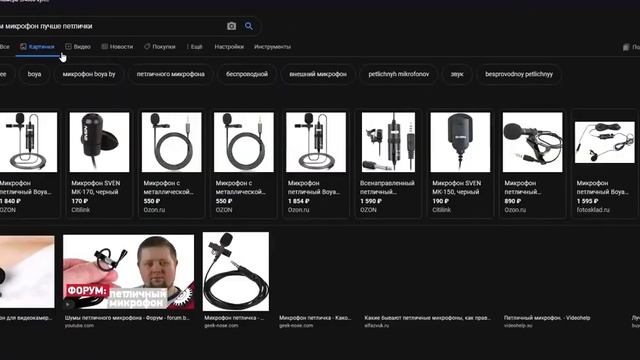The width and height of the screenshot is (640, 360).
Task: Open the Картинки tab
Action: click(x=37, y=47)
